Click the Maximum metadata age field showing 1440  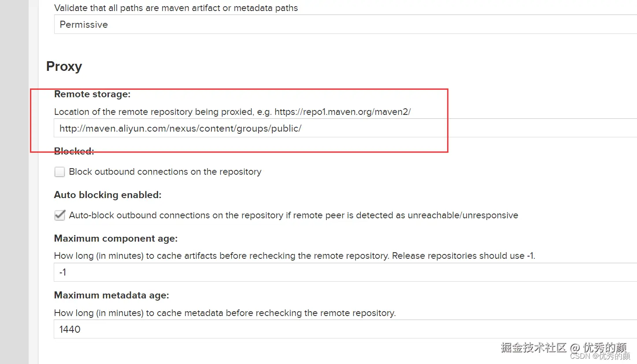pos(344,329)
